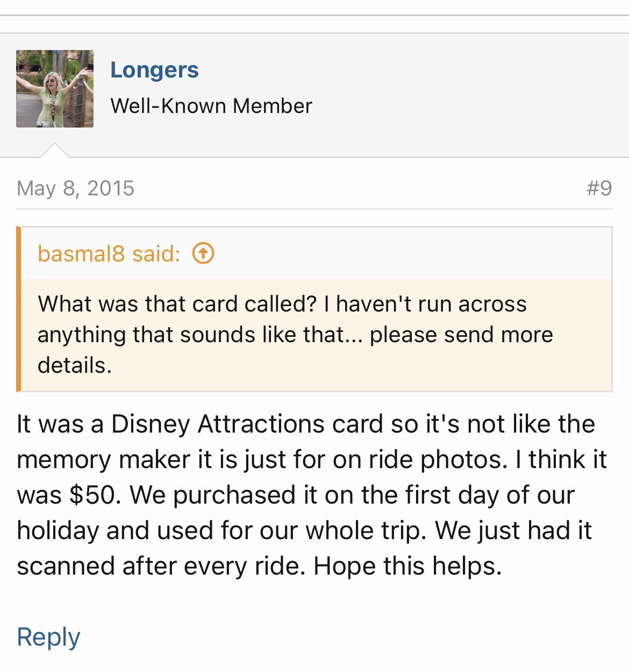
Task: Click the word "details." in quoted block
Action: tap(75, 365)
